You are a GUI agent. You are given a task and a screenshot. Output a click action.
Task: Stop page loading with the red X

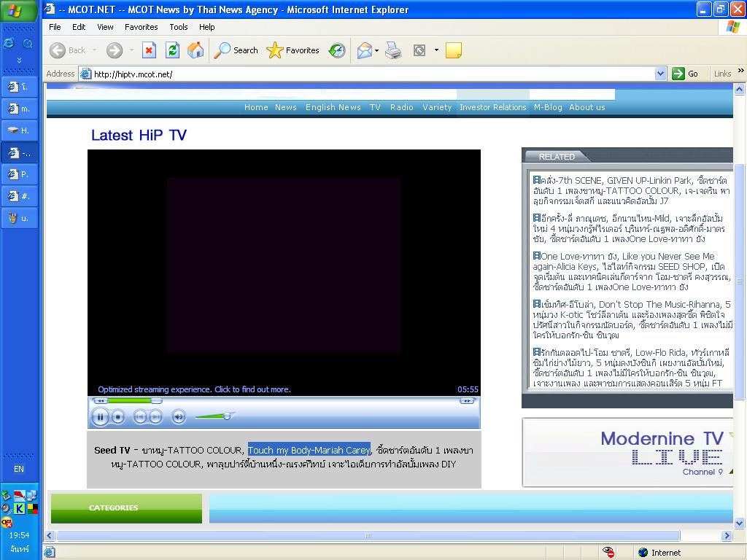tap(149, 50)
